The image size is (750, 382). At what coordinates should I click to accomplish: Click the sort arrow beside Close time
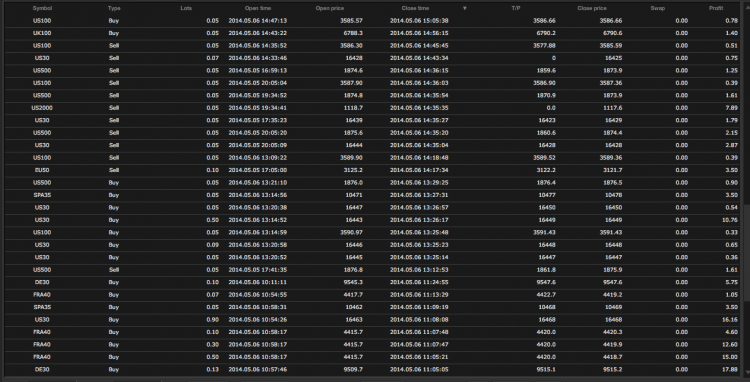464,9
